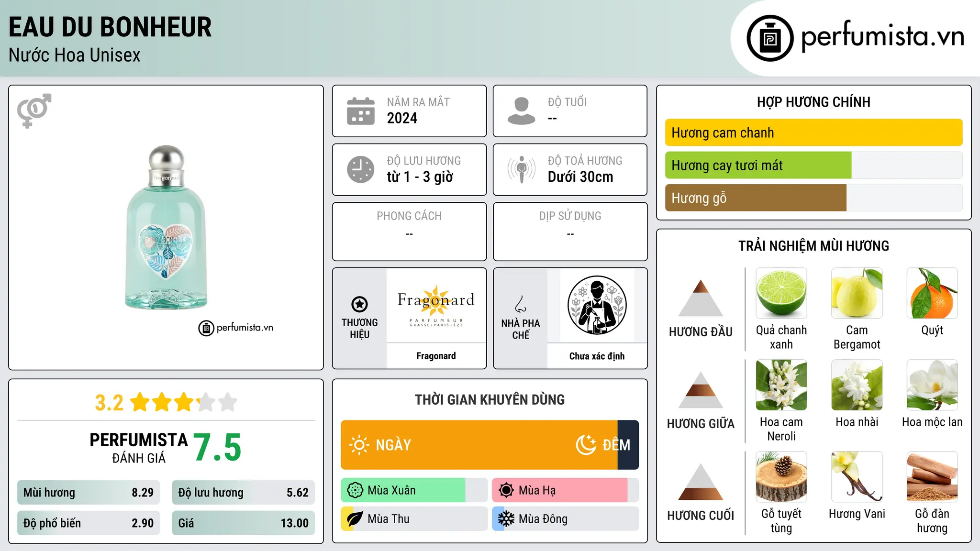Screen dimensions: 980x551
Task: Click the THỜI GIAN KHUYÊN DÙNG heading
Action: 490,399
